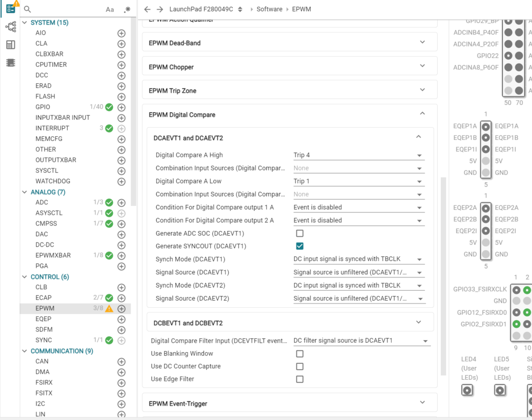532x420 pixels.
Task: Expand the EPWM Dead-Band section
Action: point(290,43)
